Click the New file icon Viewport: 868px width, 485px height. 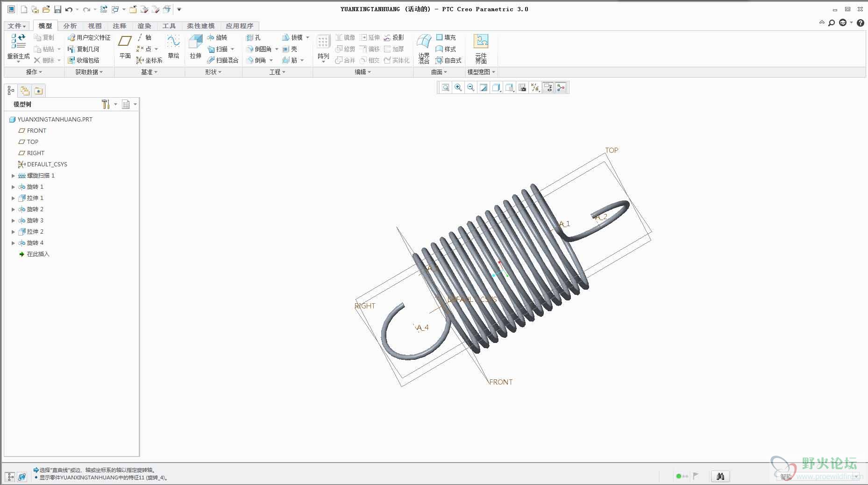click(x=24, y=9)
